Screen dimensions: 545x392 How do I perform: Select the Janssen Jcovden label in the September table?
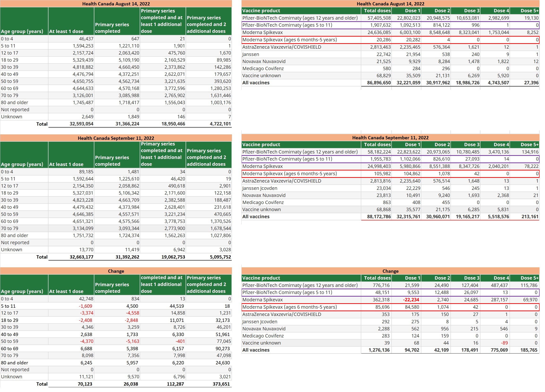click(x=260, y=188)
